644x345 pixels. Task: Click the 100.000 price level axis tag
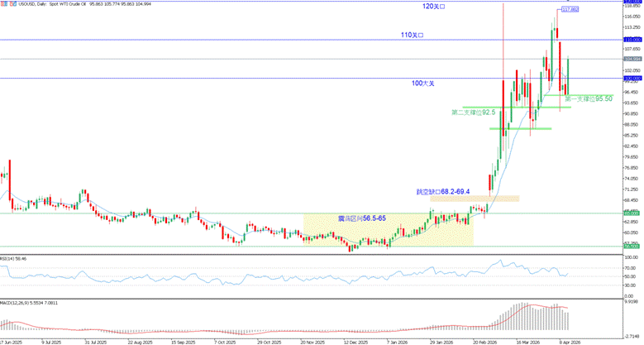pos(632,79)
